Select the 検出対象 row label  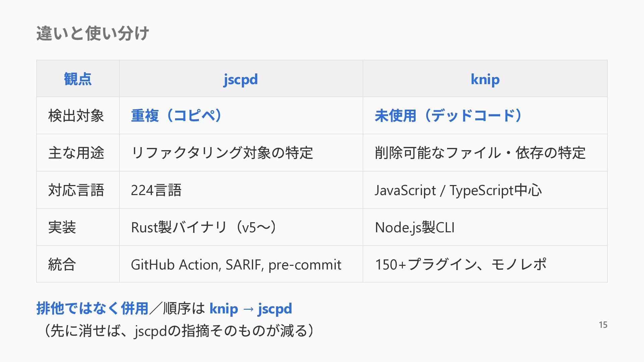point(78,116)
